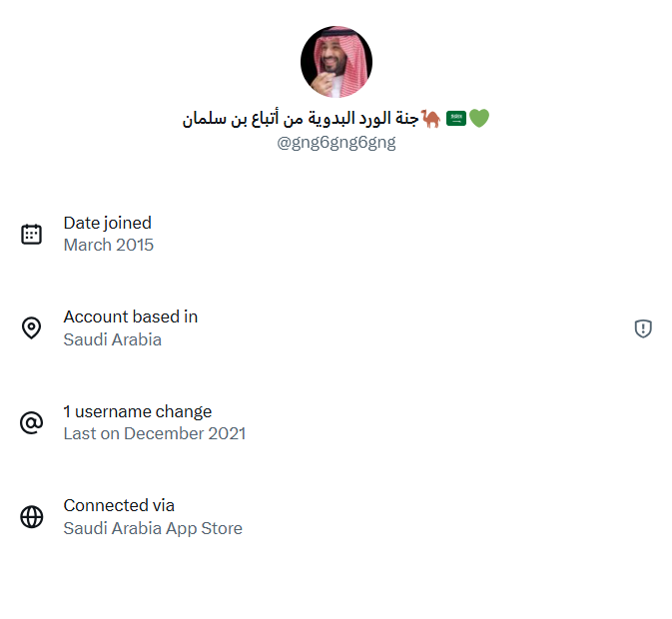Click the green heart emoji
Image resolution: width=672 pixels, height=619 pixels.
pyautogui.click(x=479, y=119)
